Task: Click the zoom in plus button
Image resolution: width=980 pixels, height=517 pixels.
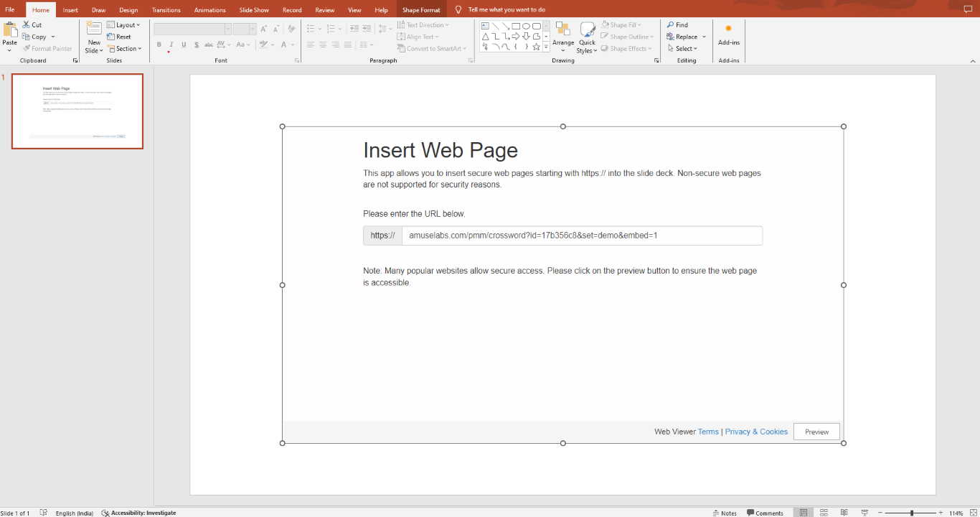Action: pyautogui.click(x=941, y=513)
